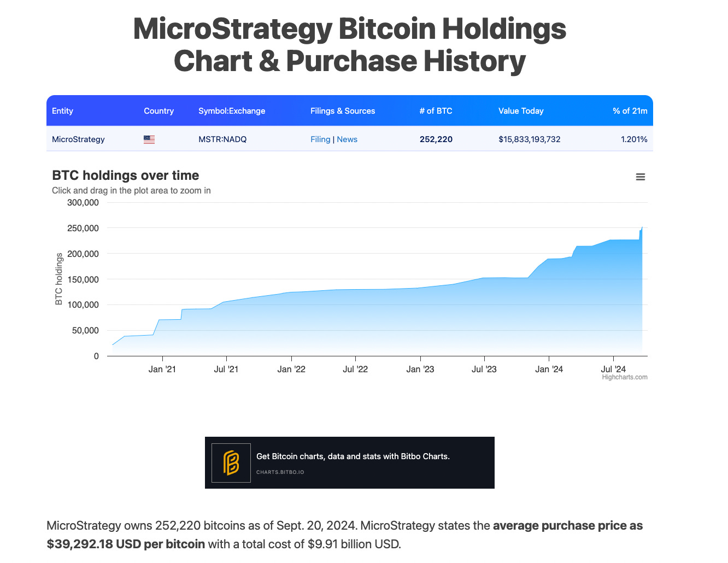The image size is (728, 563).
Task: Open the News link for MicroStrategy
Action: [347, 139]
